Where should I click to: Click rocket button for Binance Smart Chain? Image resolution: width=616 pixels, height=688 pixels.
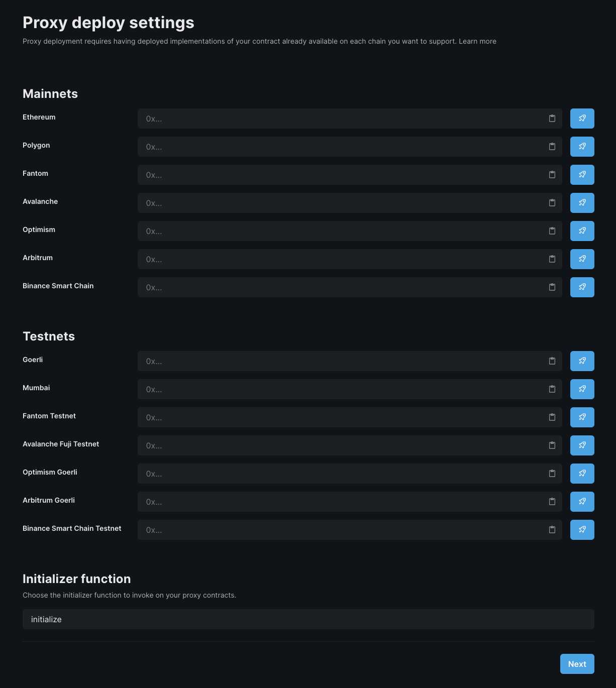(x=582, y=287)
